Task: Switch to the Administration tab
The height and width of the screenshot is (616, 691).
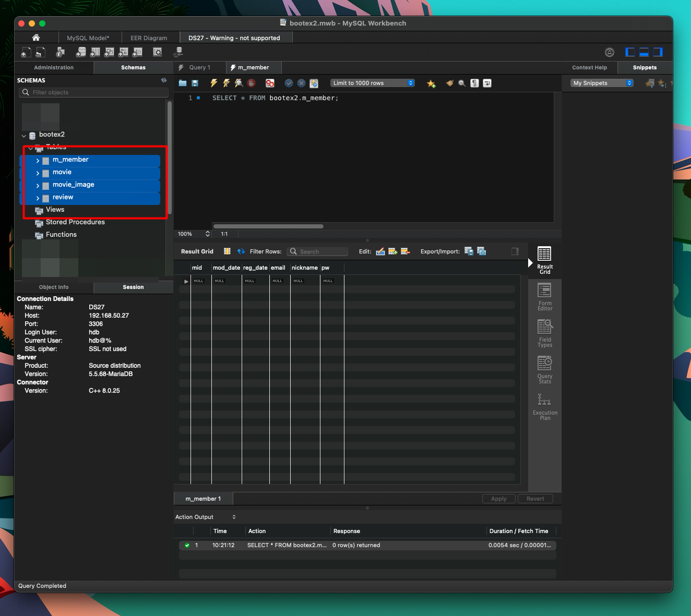Action: 54,67
